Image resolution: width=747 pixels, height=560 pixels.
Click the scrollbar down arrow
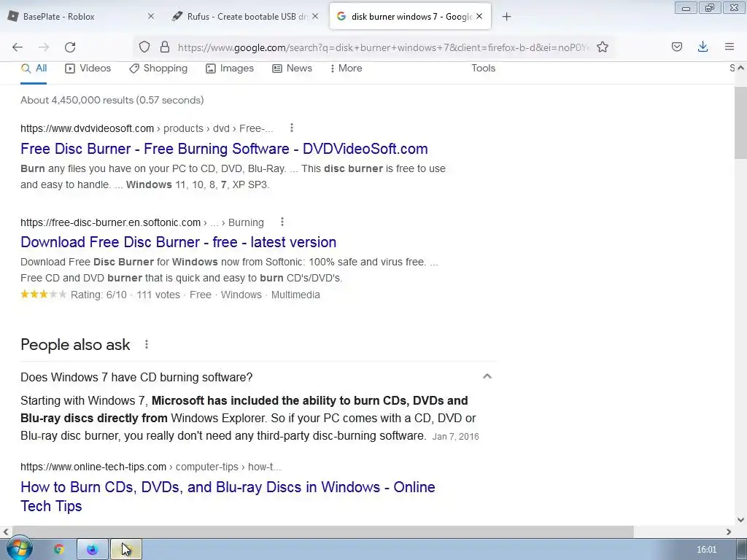[x=740, y=520]
